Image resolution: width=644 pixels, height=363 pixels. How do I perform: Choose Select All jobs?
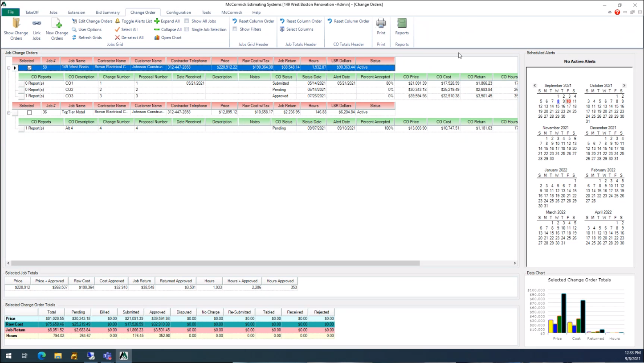[x=126, y=29]
